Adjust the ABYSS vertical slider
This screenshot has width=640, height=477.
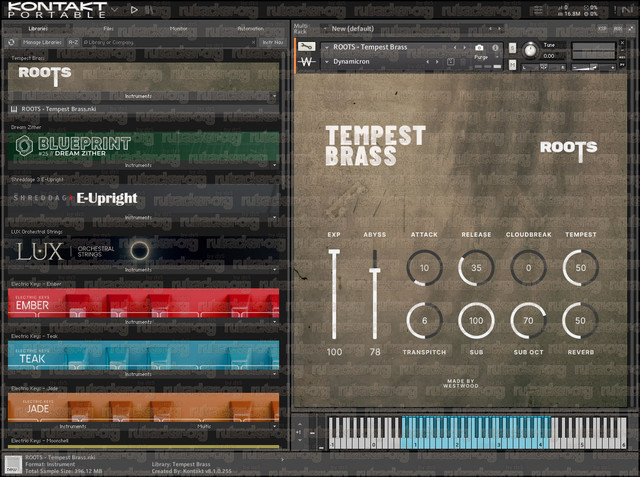(x=375, y=294)
